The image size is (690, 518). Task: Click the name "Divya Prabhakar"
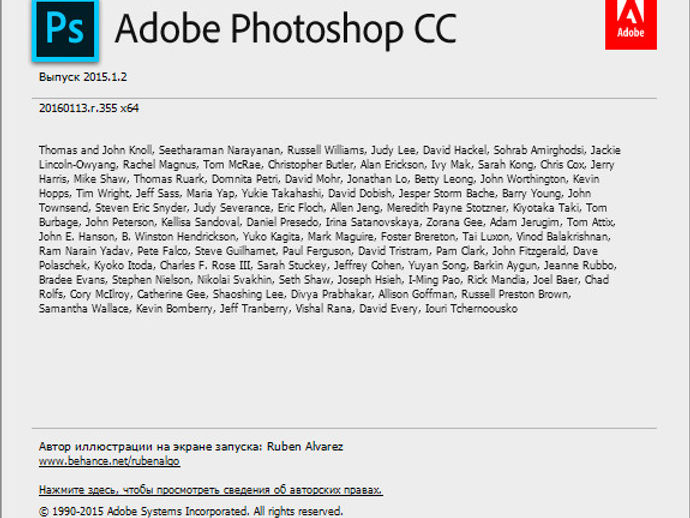tap(331, 294)
